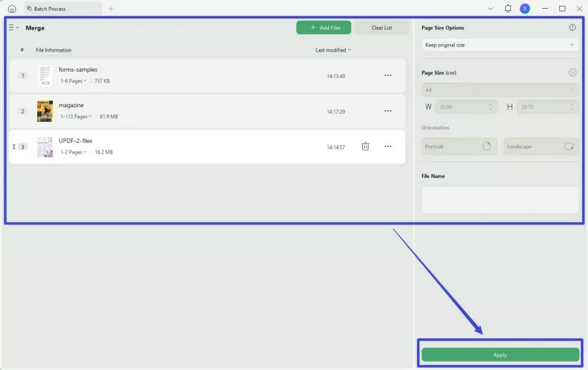Expand the Keep original size dropdown
Screen dimensions: 588x370
[x=500, y=45]
